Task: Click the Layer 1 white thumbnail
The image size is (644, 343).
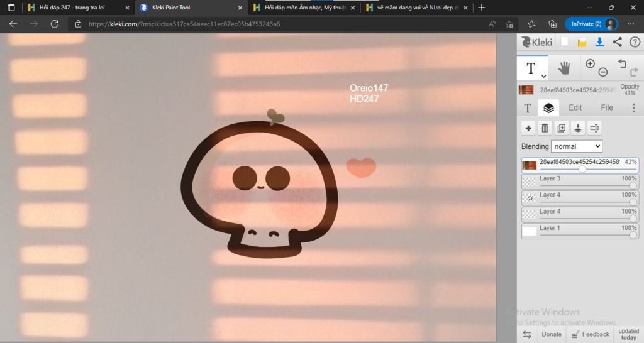Action: [x=530, y=231]
